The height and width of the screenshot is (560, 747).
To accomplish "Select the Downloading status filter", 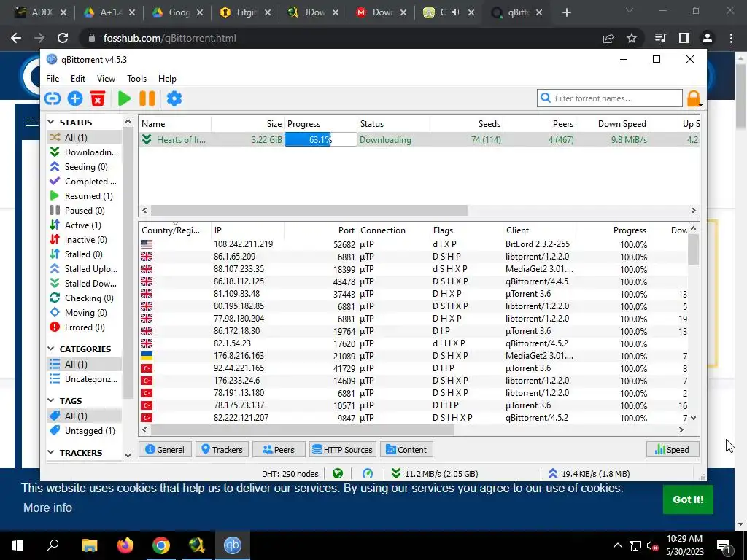I will coord(84,152).
